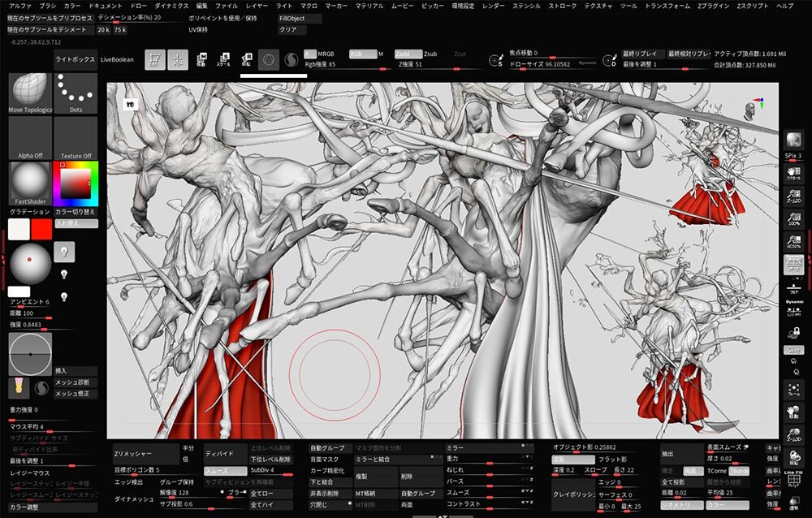This screenshot has width=812, height=518.
Task: Click the AC50% half size icon
Action: click(793, 242)
